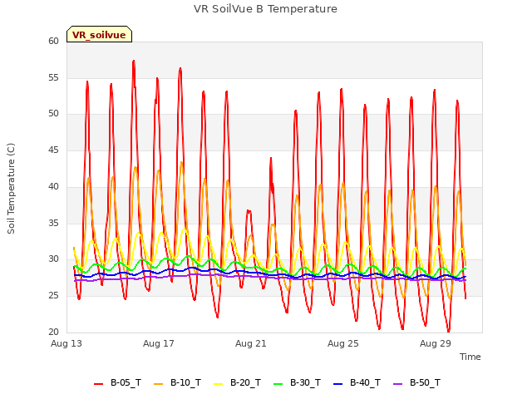The width and height of the screenshot is (532, 399).
Task: Click the orange B-10_T legend swatch
Action: click(x=158, y=384)
